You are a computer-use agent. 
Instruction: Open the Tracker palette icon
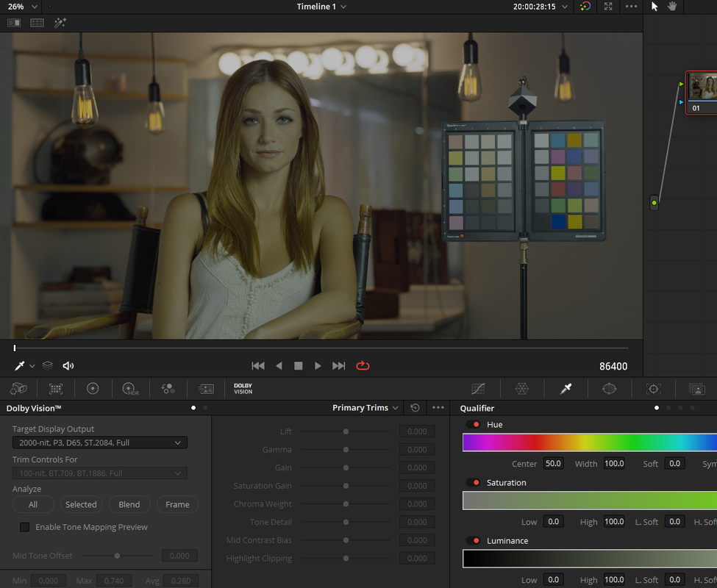(x=653, y=389)
